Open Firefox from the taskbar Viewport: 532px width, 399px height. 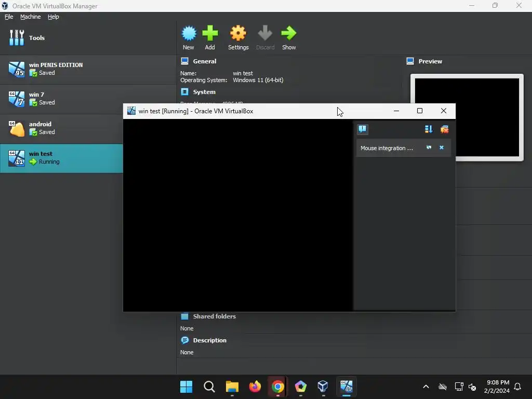click(255, 387)
